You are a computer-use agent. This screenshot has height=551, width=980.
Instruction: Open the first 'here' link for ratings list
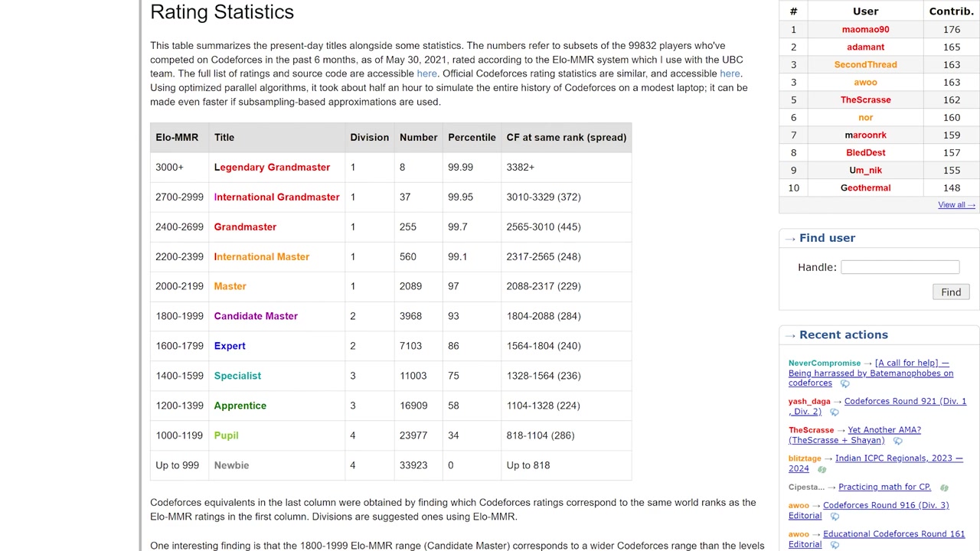pos(426,73)
